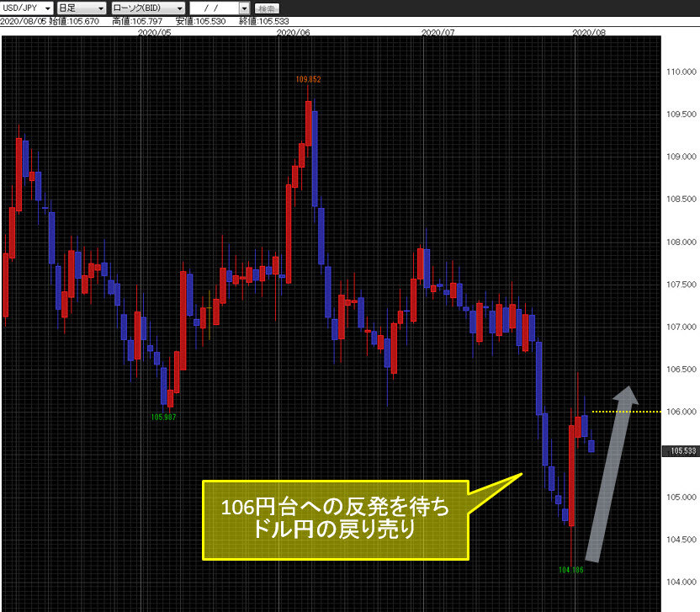Click the 104.186 green low label on the chart
The image size is (700, 612).
pyautogui.click(x=571, y=570)
